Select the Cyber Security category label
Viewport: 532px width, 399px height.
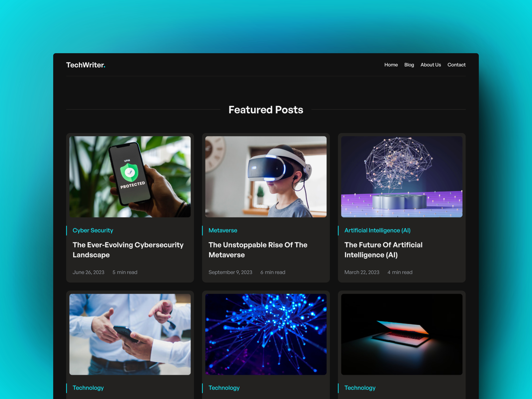pyautogui.click(x=93, y=230)
